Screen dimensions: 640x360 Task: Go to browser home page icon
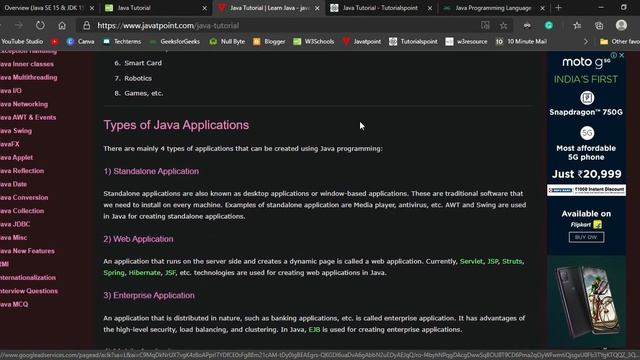62,25
